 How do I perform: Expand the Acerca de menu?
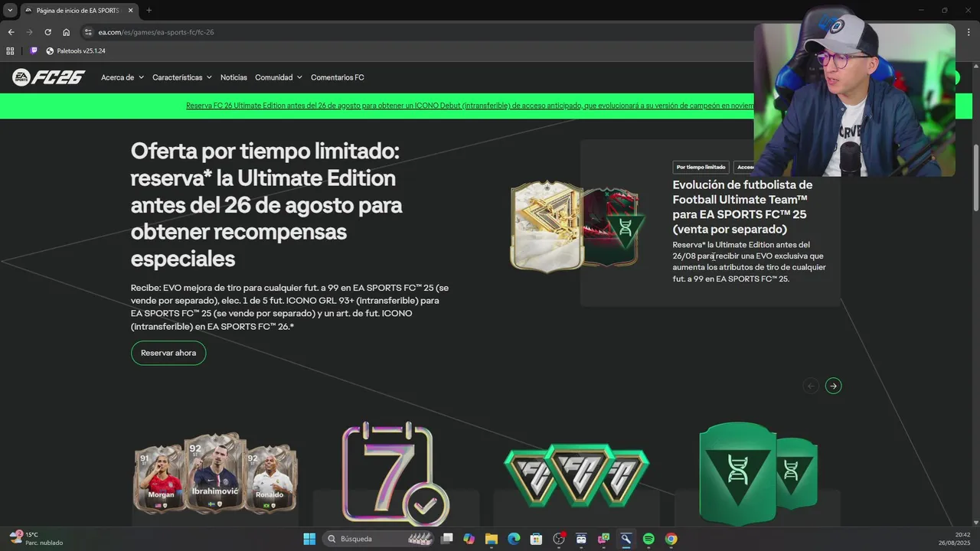coord(122,77)
